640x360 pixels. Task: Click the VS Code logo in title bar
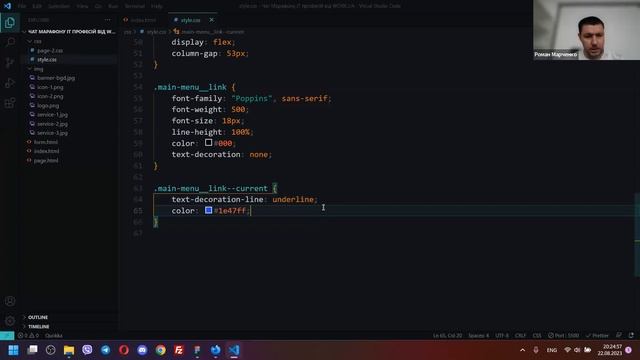tap(7, 6)
